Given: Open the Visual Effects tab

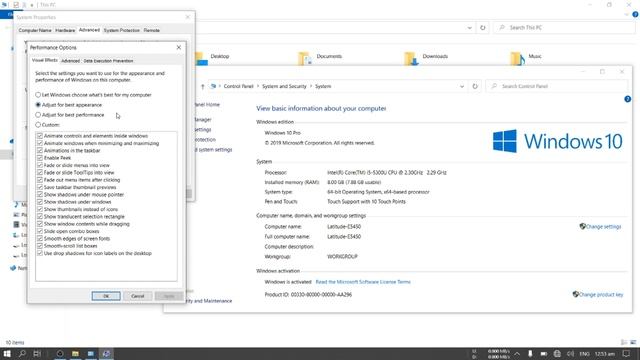Looking at the screenshot, I should tap(45, 60).
